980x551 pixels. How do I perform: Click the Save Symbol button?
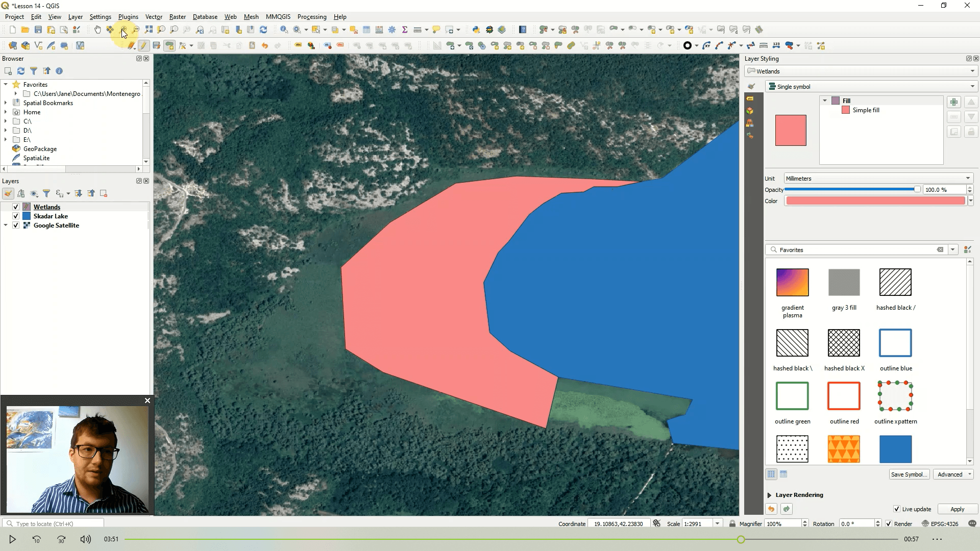[x=909, y=474]
